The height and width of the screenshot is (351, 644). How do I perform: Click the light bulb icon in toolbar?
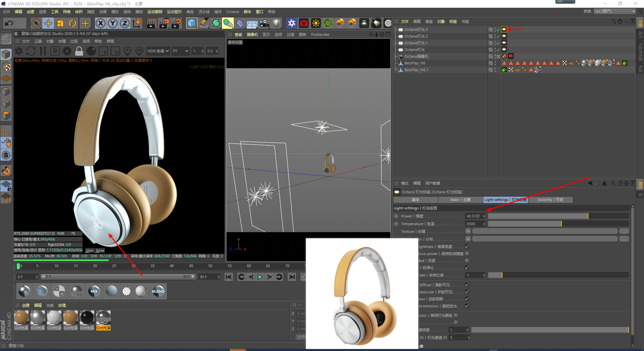coord(276,23)
